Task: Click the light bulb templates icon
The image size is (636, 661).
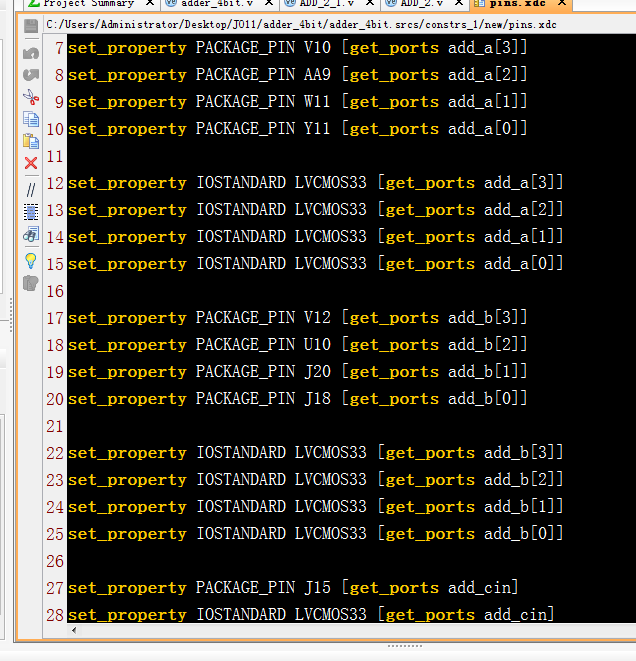Action: tap(30, 260)
